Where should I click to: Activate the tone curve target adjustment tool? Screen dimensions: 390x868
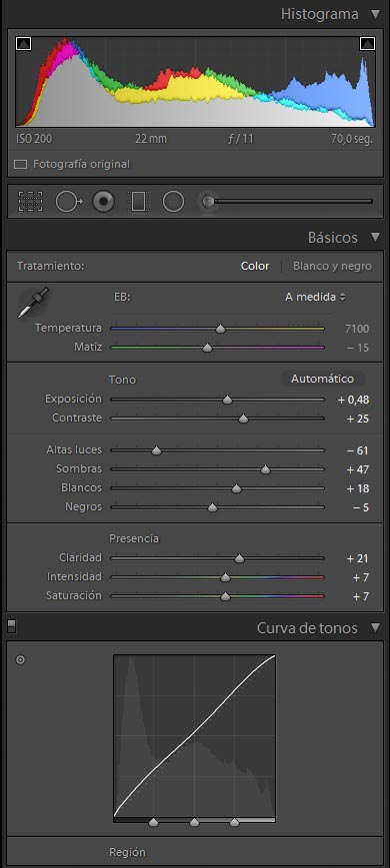tap(20, 660)
